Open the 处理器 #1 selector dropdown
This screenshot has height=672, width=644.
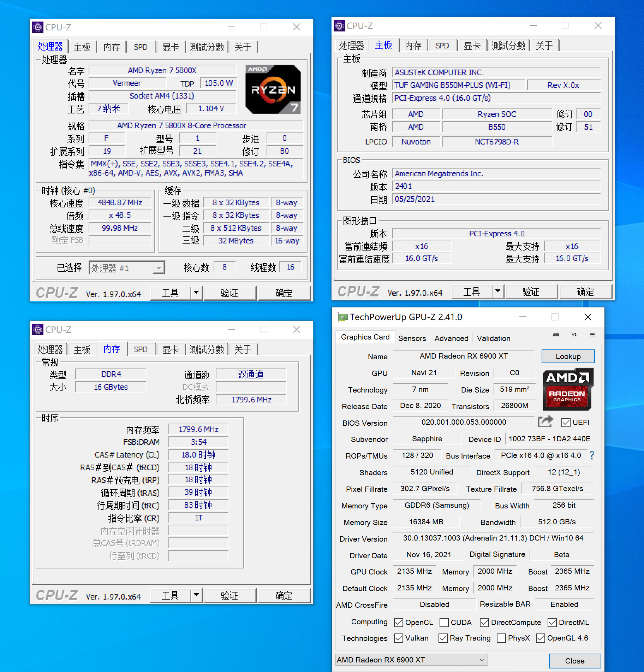coord(159,267)
